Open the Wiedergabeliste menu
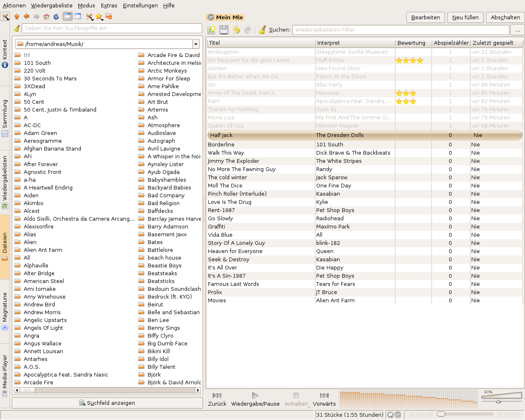 pyautogui.click(x=52, y=5)
